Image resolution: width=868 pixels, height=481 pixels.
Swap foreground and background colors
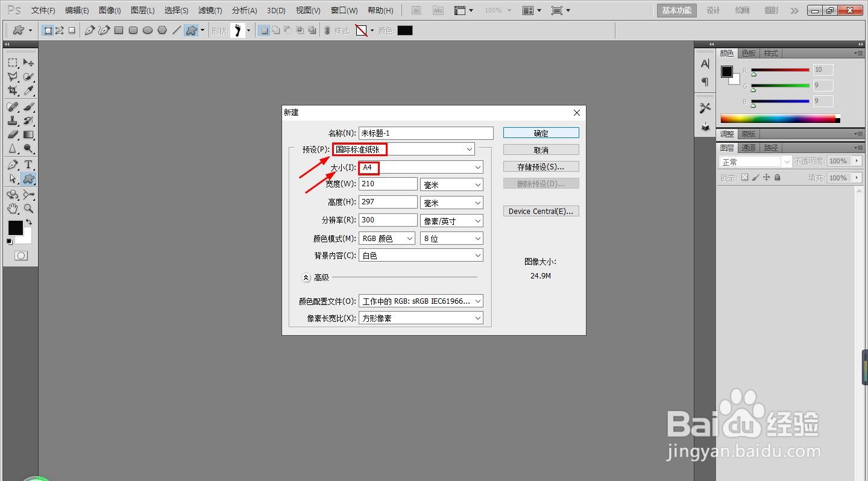click(29, 222)
